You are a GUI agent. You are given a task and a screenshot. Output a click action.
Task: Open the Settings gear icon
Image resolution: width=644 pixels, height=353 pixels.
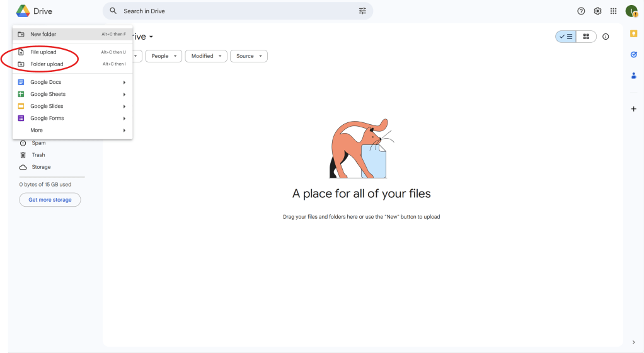point(597,11)
